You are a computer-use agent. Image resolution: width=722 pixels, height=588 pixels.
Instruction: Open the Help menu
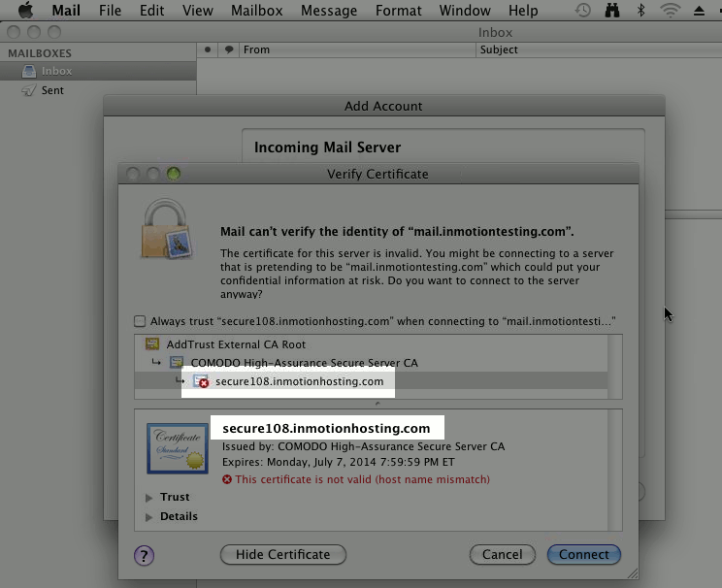(x=523, y=10)
